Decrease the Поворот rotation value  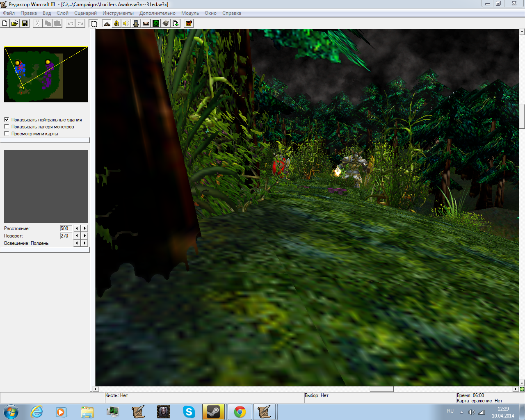pyautogui.click(x=77, y=236)
